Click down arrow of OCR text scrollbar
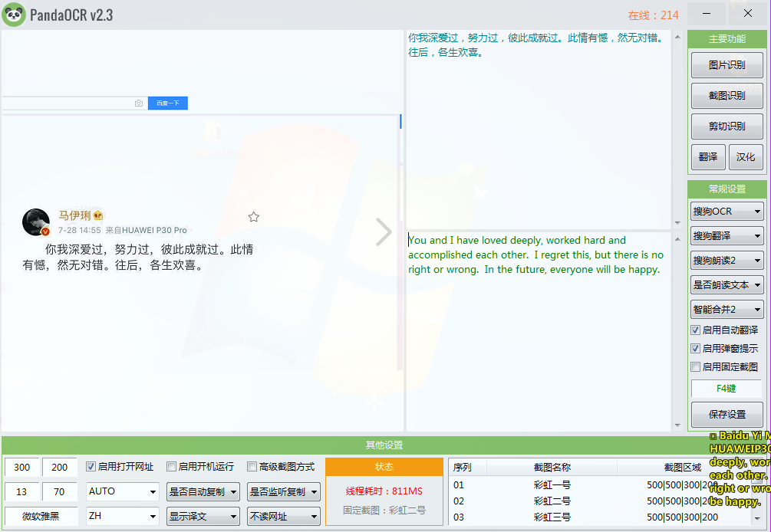The width and height of the screenshot is (771, 532). coord(677,223)
